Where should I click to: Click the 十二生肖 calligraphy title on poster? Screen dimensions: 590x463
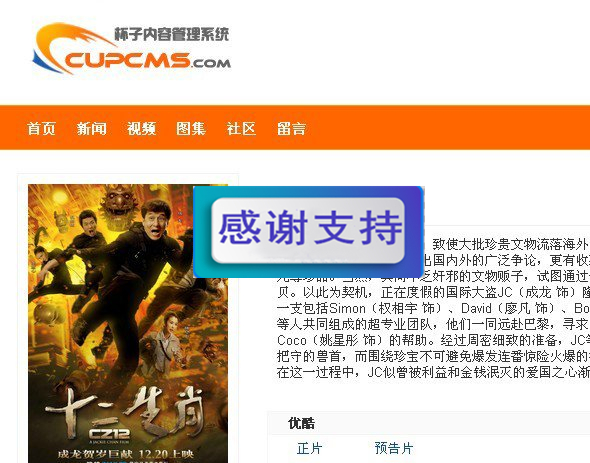pyautogui.click(x=124, y=408)
